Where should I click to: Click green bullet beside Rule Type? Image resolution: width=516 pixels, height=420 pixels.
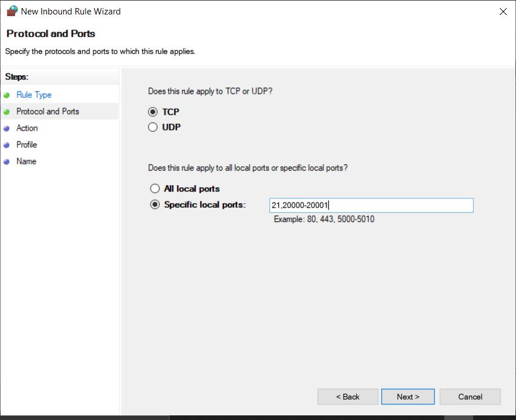tap(6, 95)
